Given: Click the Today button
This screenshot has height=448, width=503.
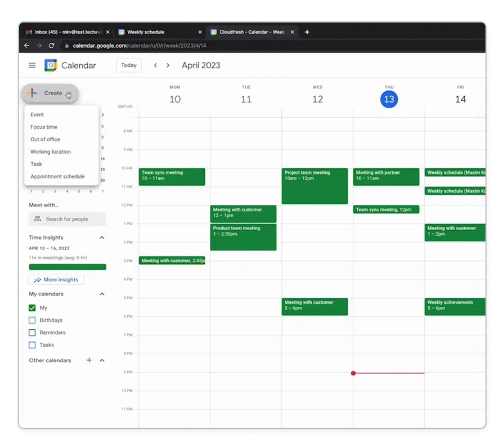Looking at the screenshot, I should tap(129, 65).
